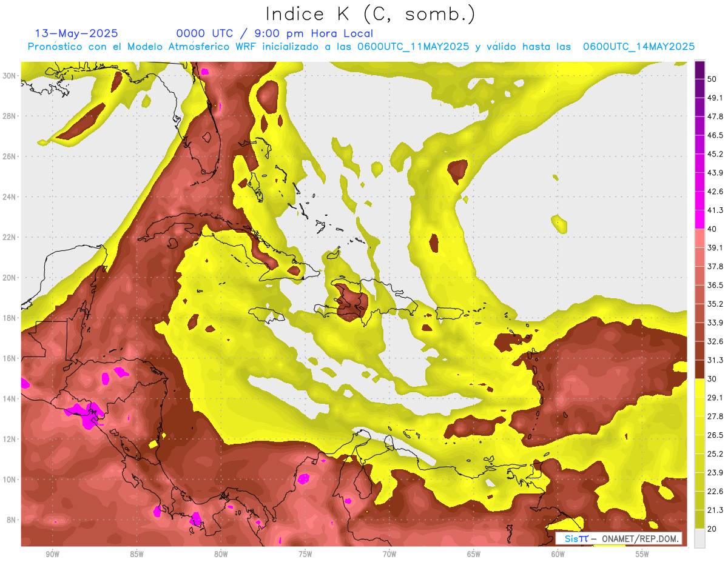Click the 24N latitude axis label

[x=10, y=197]
